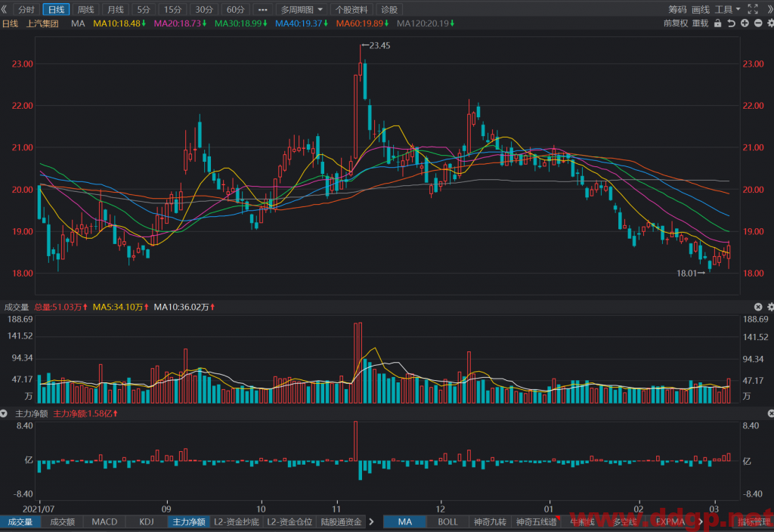Open the 陆股通资金 tab
The image size is (774, 532).
tap(341, 521)
